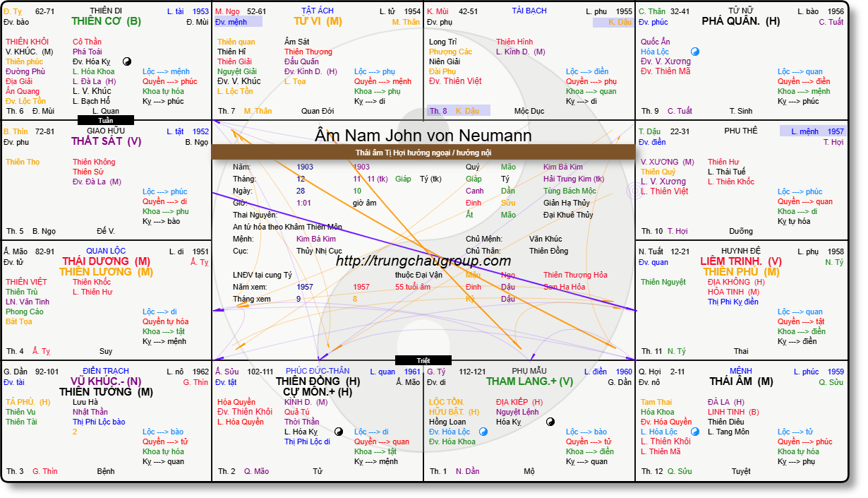Click yin-yang icon beside L. Hóa Kỵ
This screenshot has height=498, width=868.
(339, 432)
